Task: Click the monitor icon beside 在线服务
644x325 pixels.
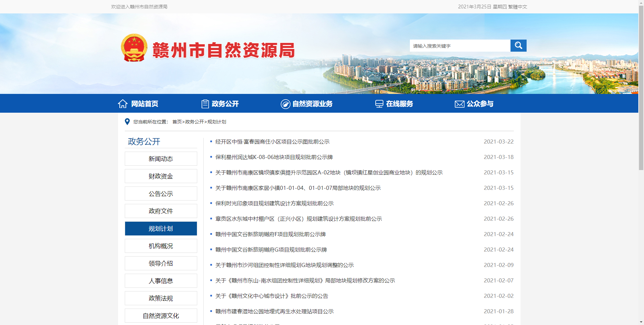Action: [379, 104]
